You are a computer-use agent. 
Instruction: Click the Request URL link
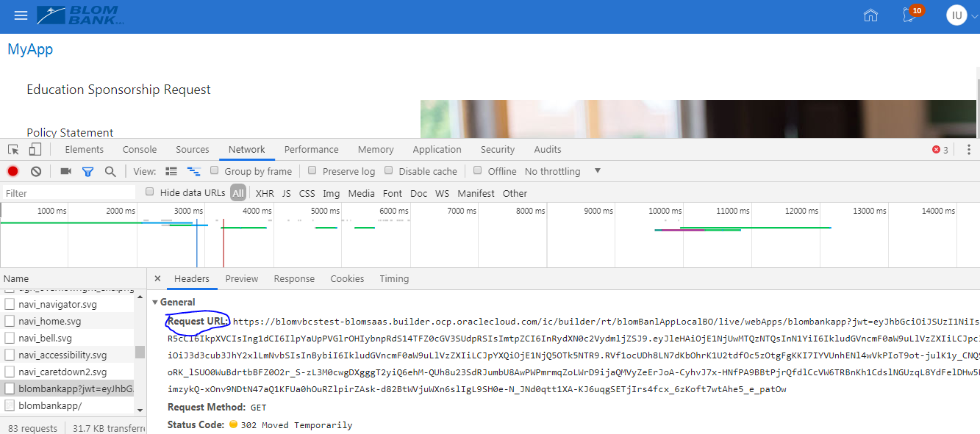[x=196, y=321]
